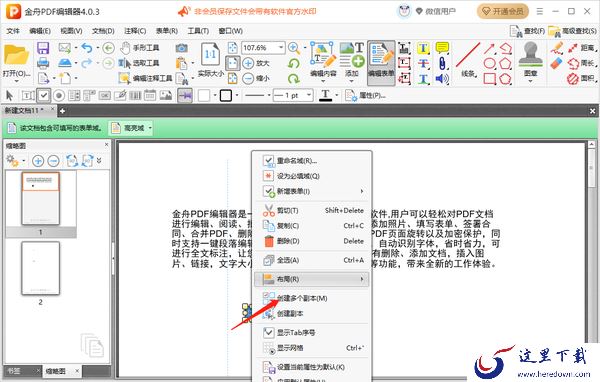
Task: Click the text color T swatch
Action: 325,95
